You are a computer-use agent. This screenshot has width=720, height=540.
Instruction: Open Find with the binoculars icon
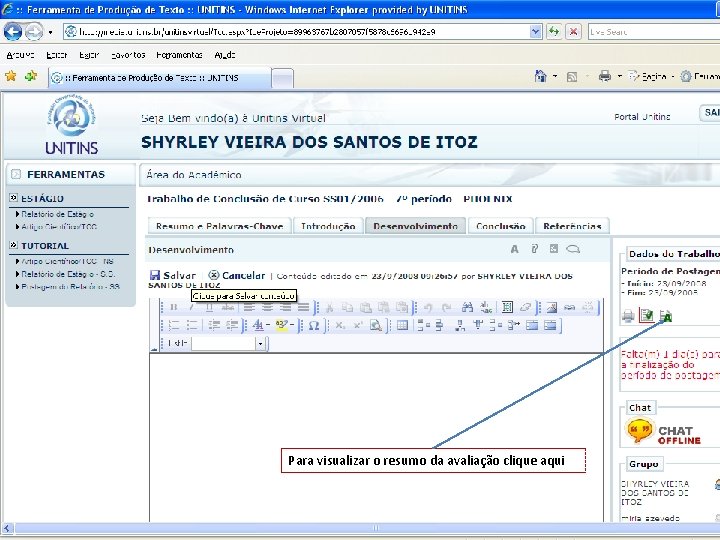pos(467,307)
